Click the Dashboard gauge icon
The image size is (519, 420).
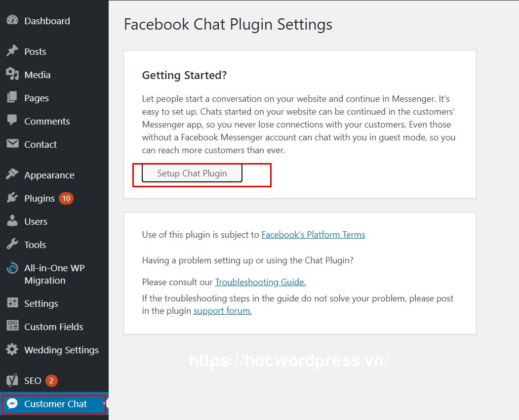pyautogui.click(x=12, y=21)
